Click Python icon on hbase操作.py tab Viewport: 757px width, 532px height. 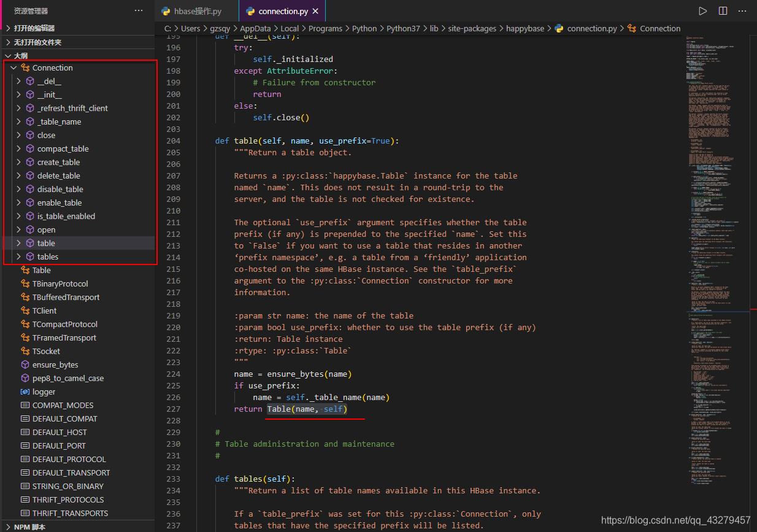pyautogui.click(x=165, y=11)
